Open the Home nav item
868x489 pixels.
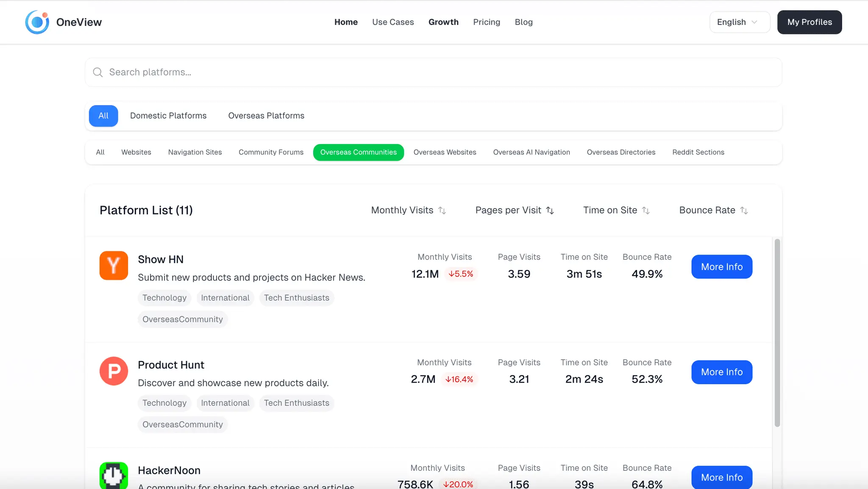tap(346, 22)
